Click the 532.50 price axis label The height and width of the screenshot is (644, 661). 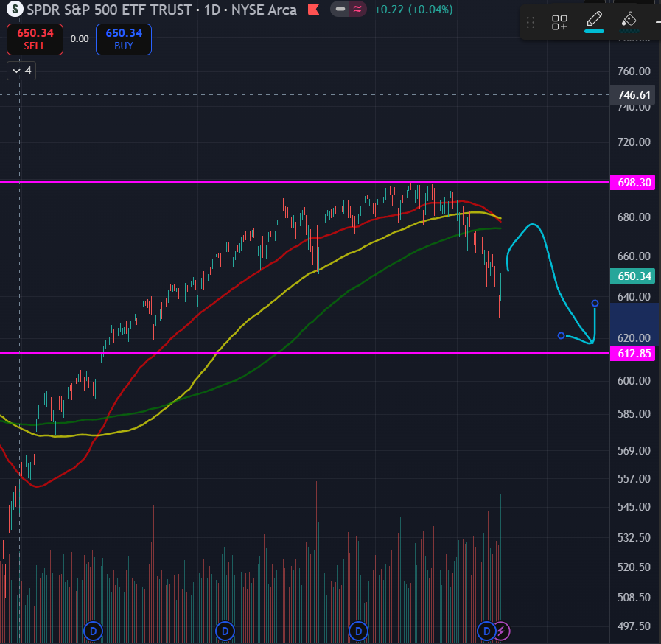point(634,538)
